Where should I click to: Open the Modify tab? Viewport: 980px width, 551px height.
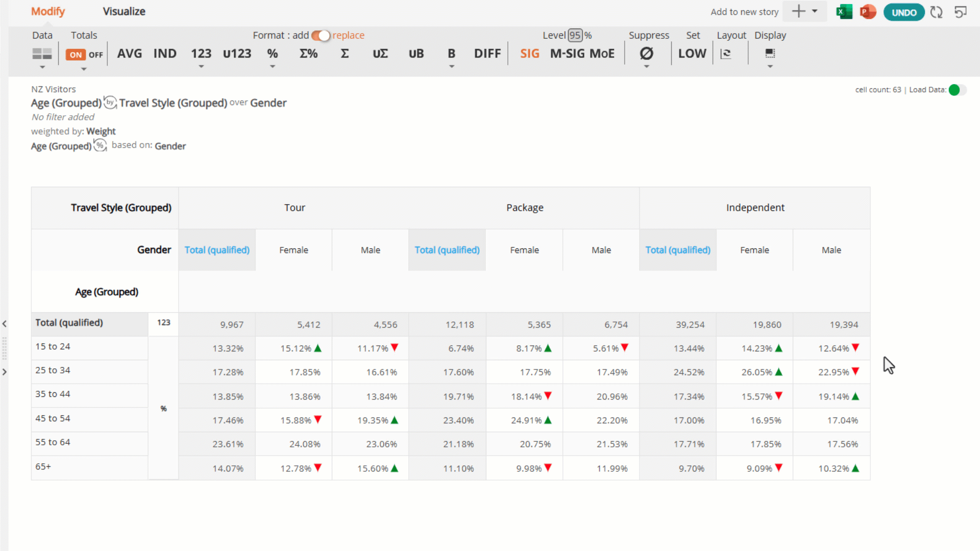[x=48, y=11]
